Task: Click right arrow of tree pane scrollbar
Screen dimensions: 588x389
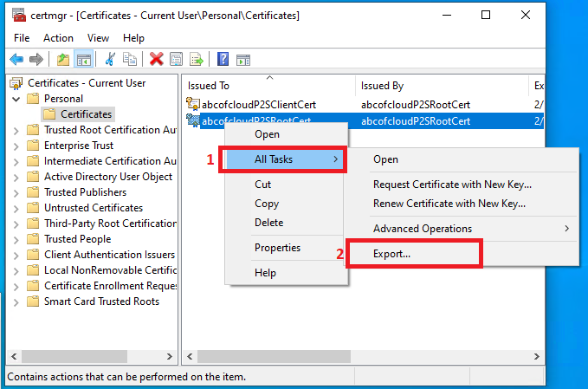Action: point(169,356)
